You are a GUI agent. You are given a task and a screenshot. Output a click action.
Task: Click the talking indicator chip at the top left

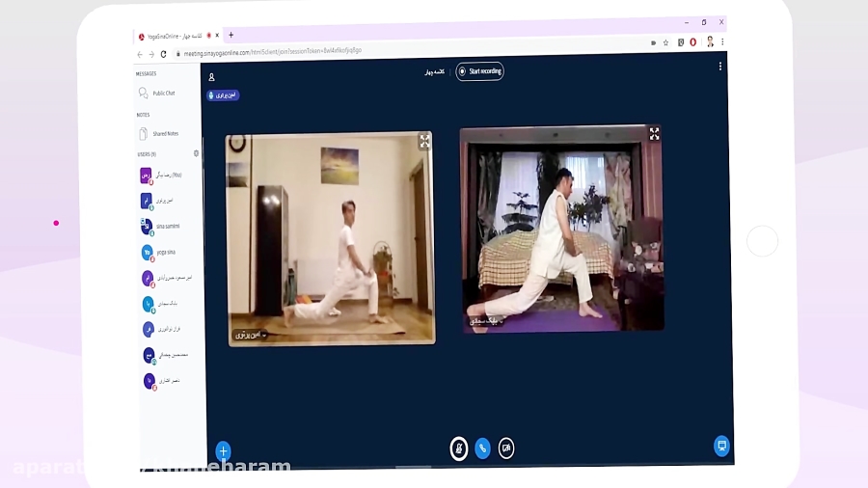coord(223,95)
